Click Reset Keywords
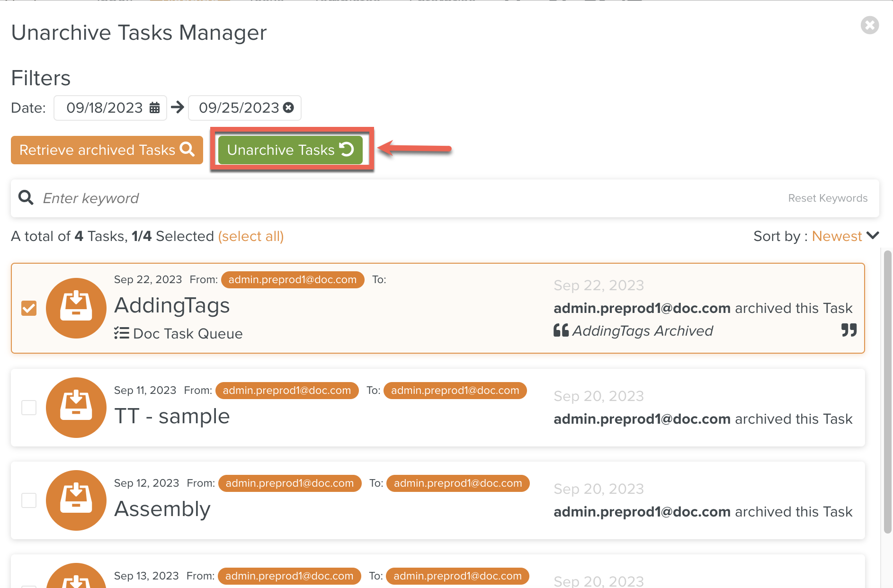The height and width of the screenshot is (588, 893). pos(827,198)
